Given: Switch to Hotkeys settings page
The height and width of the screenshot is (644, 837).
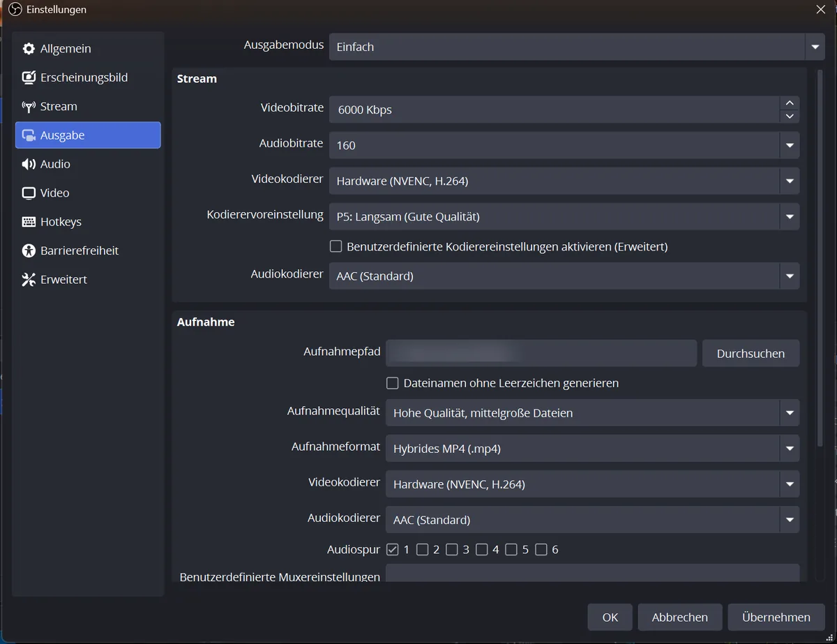Looking at the screenshot, I should [x=88, y=222].
